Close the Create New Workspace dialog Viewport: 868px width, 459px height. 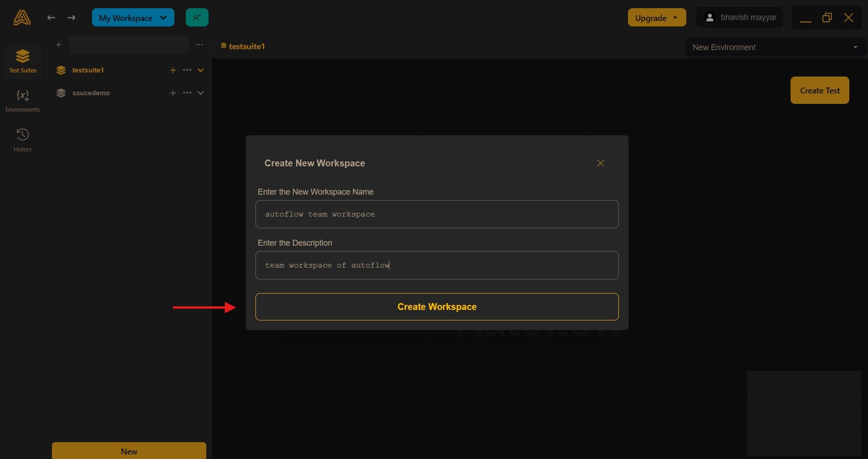(x=600, y=163)
